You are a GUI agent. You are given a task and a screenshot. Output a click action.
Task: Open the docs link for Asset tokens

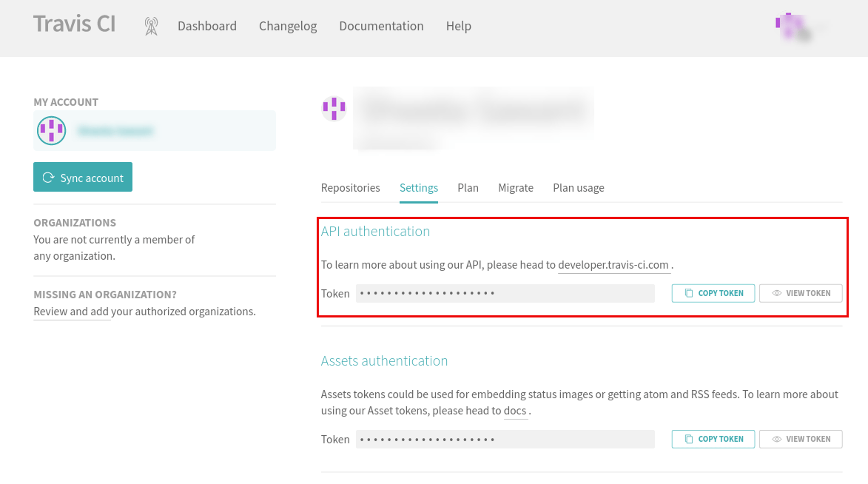point(515,411)
